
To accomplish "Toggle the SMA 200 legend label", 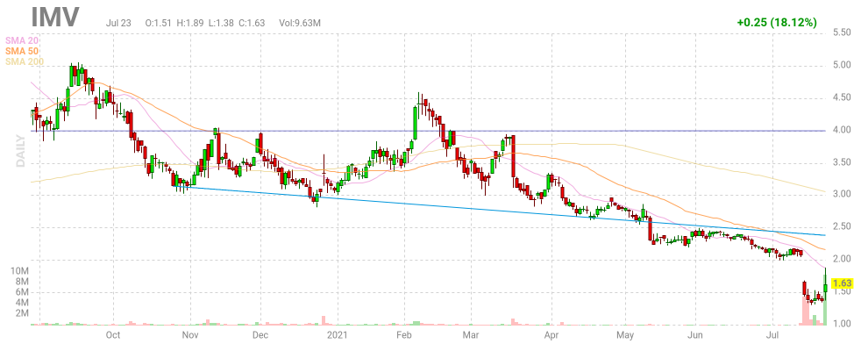I will pyautogui.click(x=25, y=61).
